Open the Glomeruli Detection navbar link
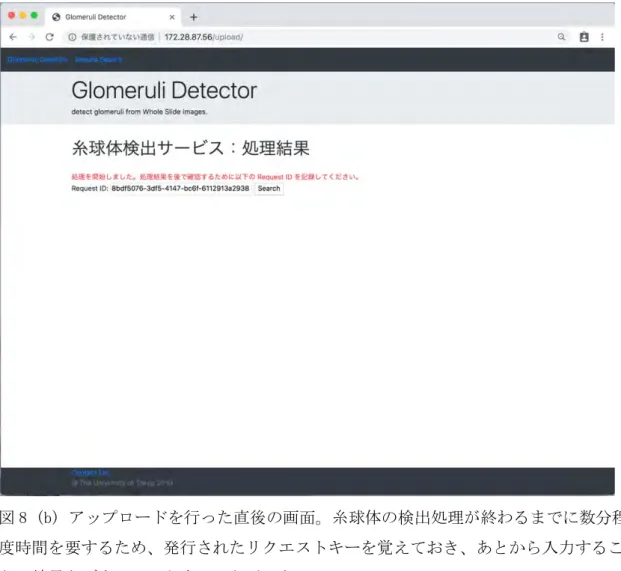 pyautogui.click(x=38, y=59)
